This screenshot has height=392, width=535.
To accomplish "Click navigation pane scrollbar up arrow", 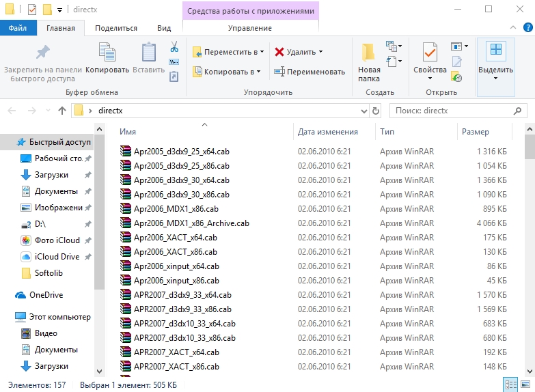I will [x=99, y=129].
